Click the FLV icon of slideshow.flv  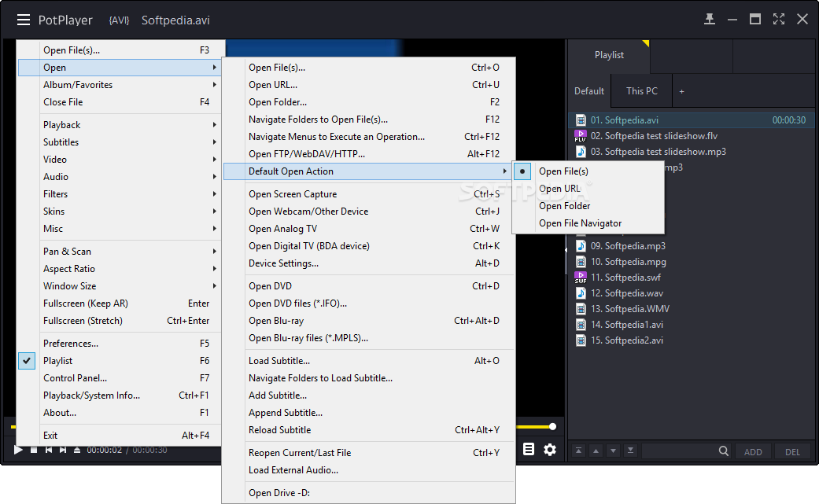click(x=581, y=136)
